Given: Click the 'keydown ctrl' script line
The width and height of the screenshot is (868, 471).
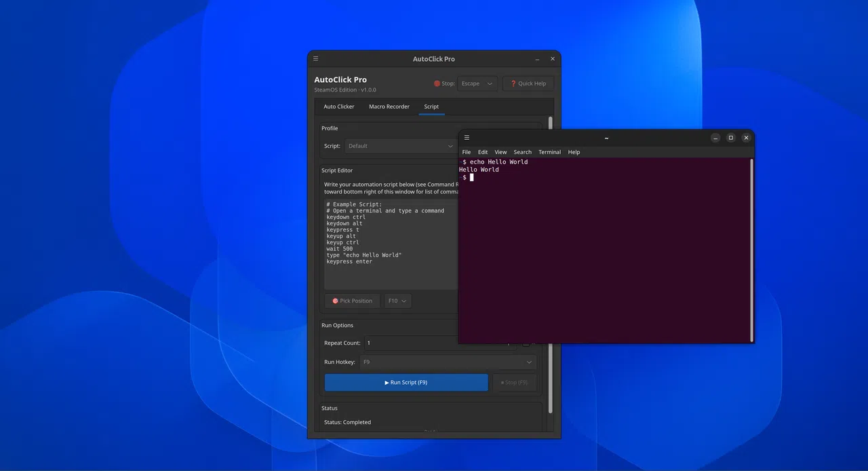Looking at the screenshot, I should pyautogui.click(x=346, y=217).
